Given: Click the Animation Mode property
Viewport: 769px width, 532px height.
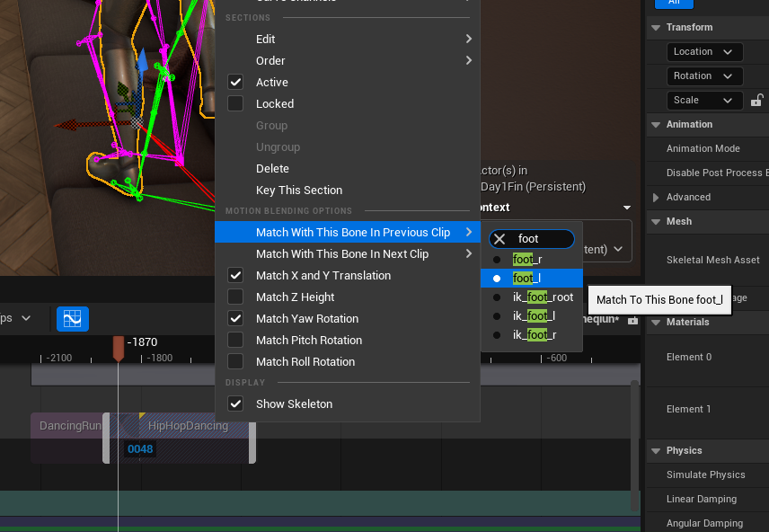Looking at the screenshot, I should pyautogui.click(x=703, y=148).
